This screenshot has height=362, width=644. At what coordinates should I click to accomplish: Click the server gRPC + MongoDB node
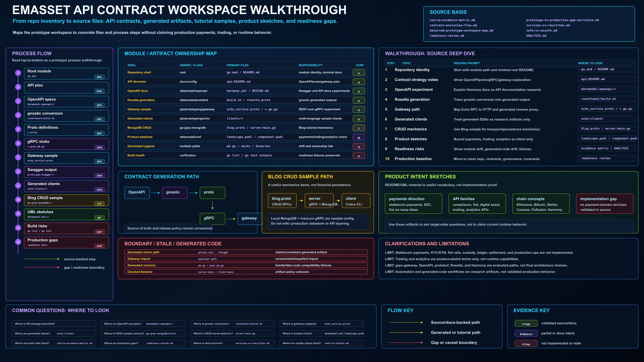click(319, 201)
